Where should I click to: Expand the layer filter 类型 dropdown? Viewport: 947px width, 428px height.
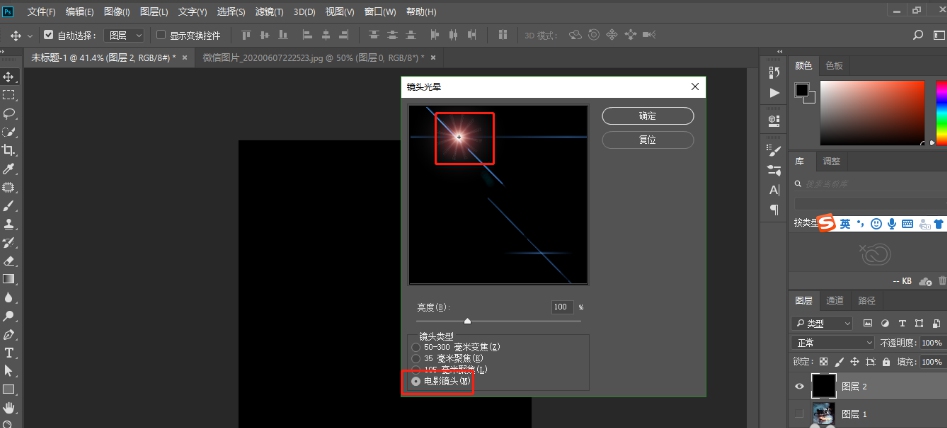[x=821, y=324]
